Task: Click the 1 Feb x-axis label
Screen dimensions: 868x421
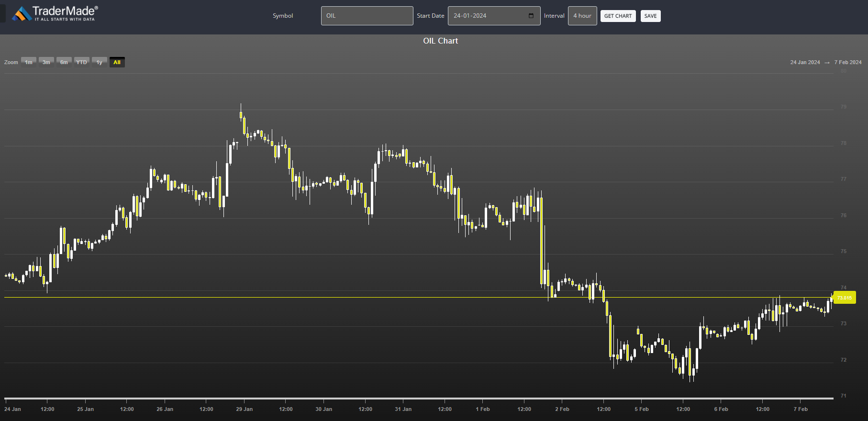Action: pos(483,409)
